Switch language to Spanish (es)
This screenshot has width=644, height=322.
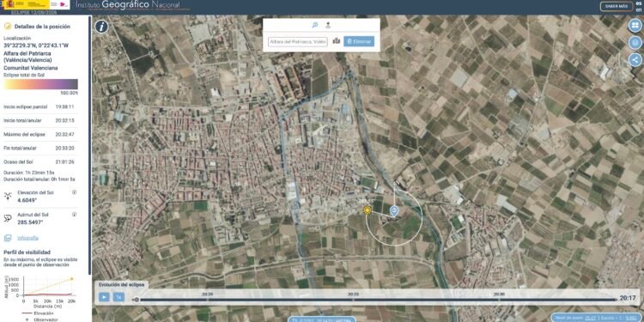click(638, 3)
